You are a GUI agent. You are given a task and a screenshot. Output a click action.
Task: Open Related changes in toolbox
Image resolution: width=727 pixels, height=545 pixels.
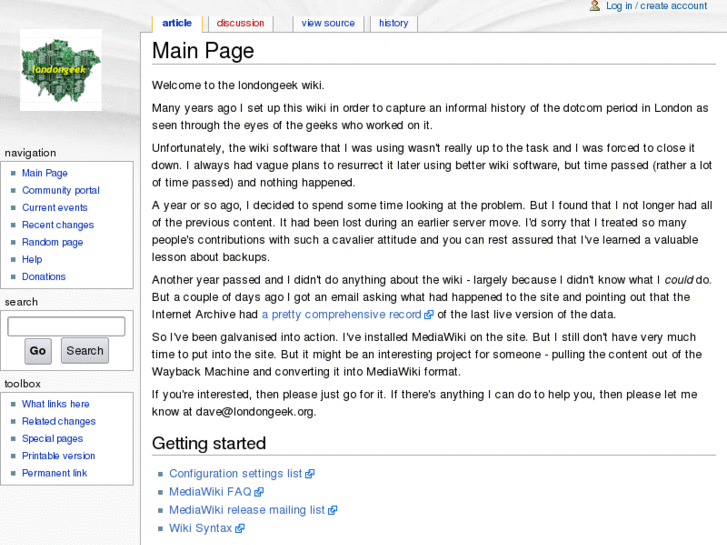(59, 421)
